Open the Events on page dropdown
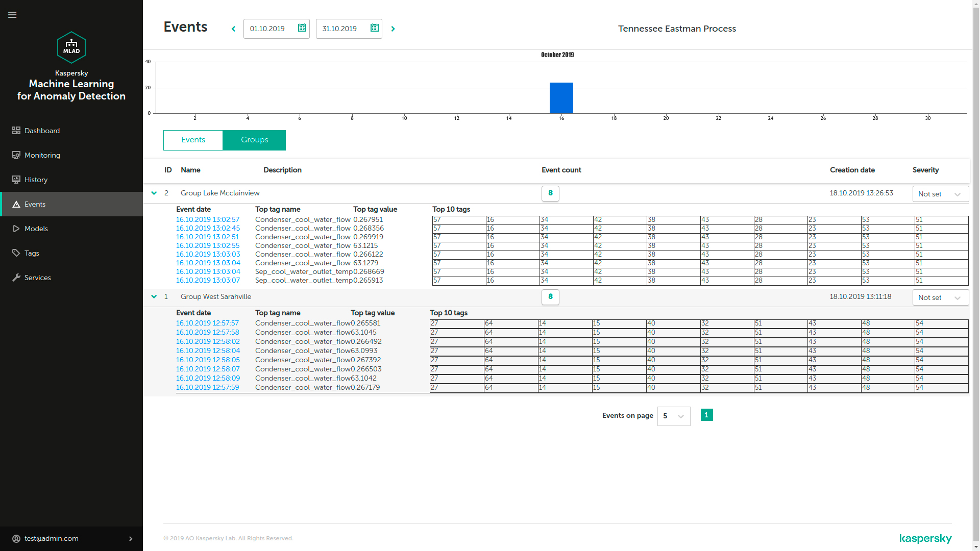The height and width of the screenshot is (551, 980). coord(673,416)
